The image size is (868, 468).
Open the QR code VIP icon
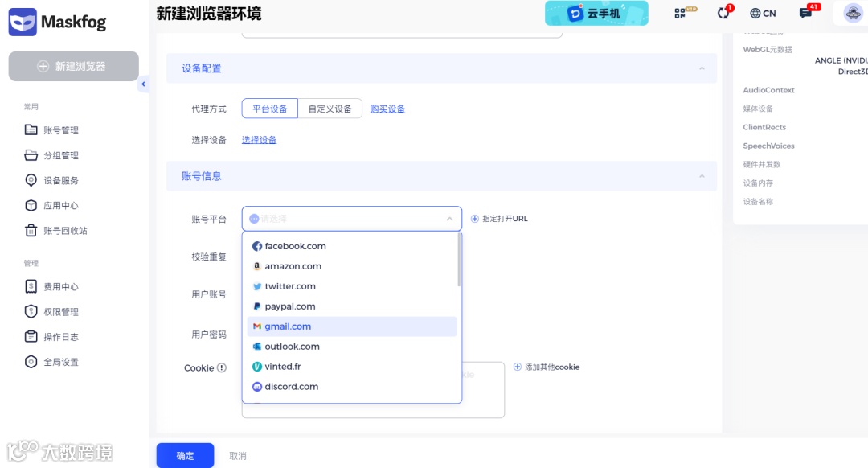685,13
